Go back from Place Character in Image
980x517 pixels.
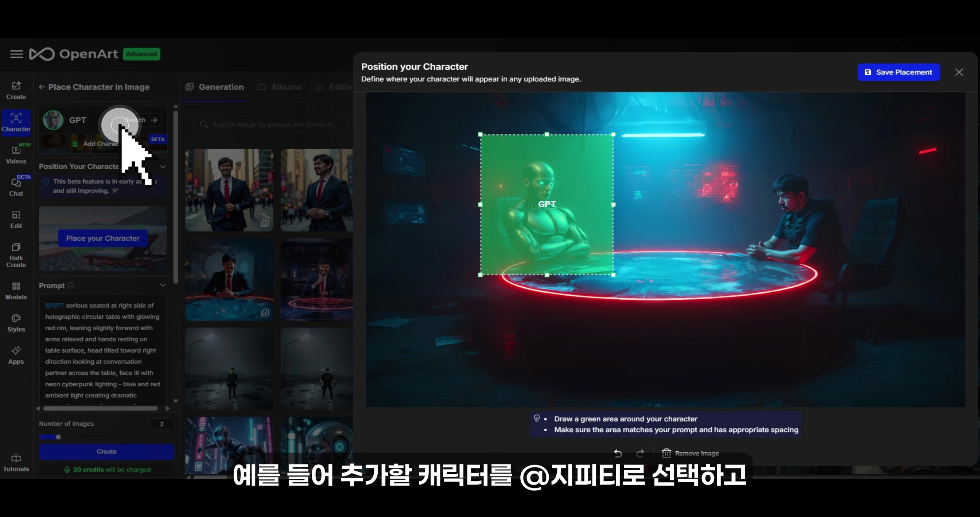point(42,87)
